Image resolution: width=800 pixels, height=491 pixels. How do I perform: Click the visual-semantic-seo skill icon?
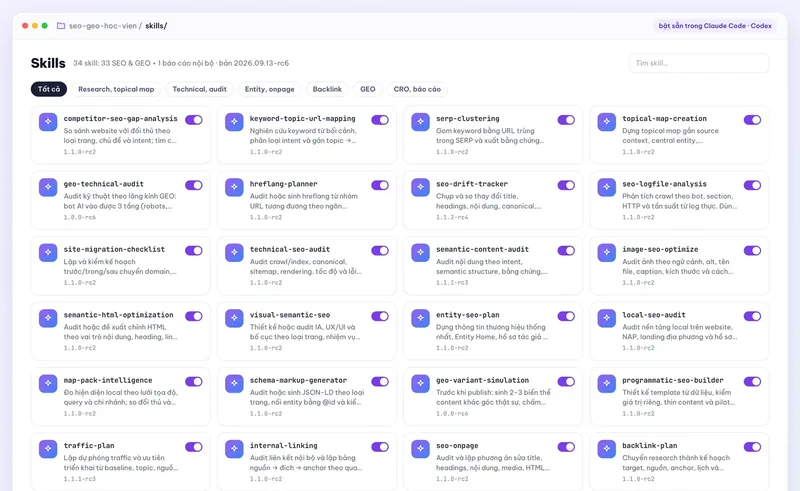coord(234,318)
